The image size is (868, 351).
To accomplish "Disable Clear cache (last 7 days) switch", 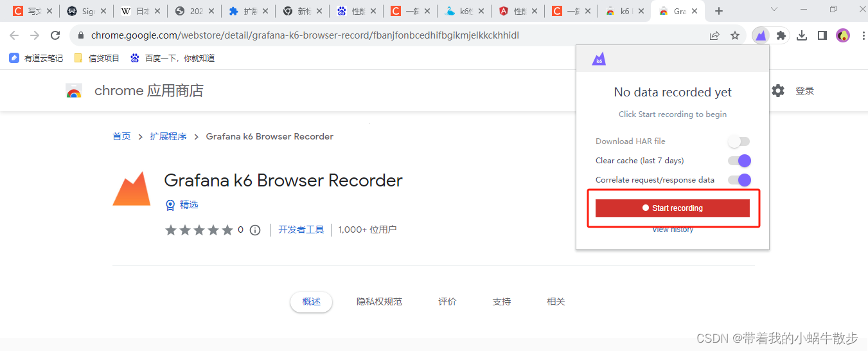I will coord(740,161).
